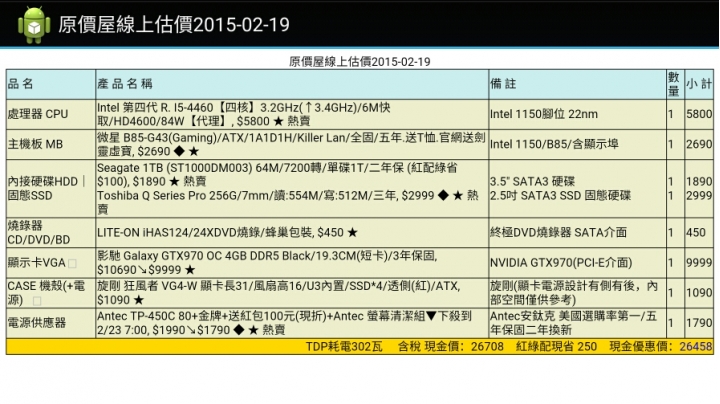Click the 內接硬碟HDD｜固態SSD row label

point(47,189)
